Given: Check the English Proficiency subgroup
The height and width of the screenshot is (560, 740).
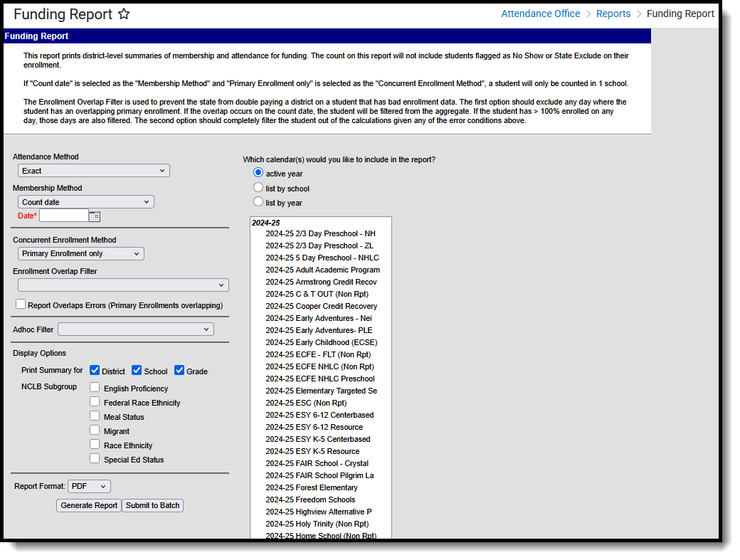Looking at the screenshot, I should click(x=95, y=387).
